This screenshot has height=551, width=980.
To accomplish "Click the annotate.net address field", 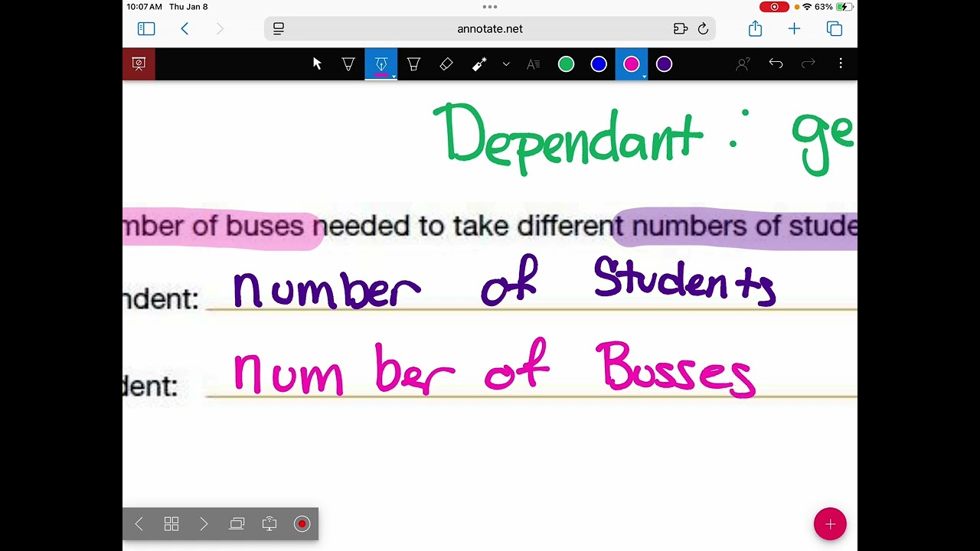I will 490,29.
